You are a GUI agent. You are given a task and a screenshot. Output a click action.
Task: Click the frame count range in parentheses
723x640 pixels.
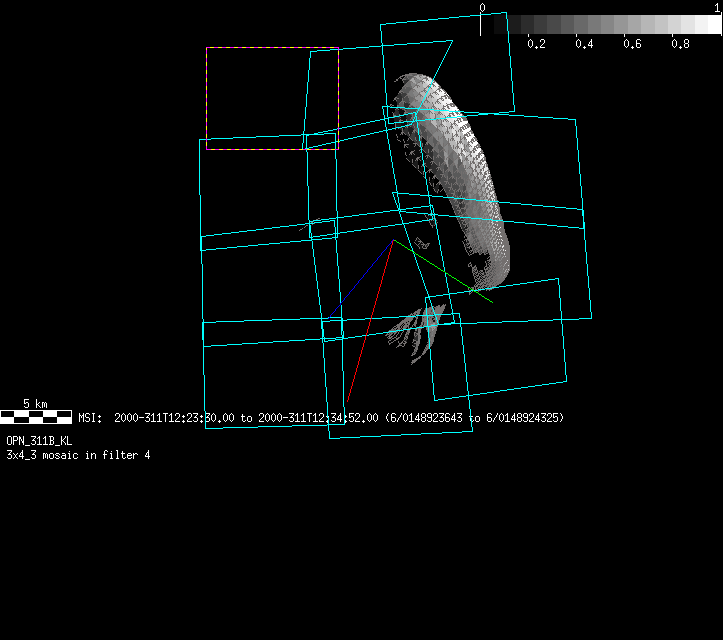coord(474,418)
